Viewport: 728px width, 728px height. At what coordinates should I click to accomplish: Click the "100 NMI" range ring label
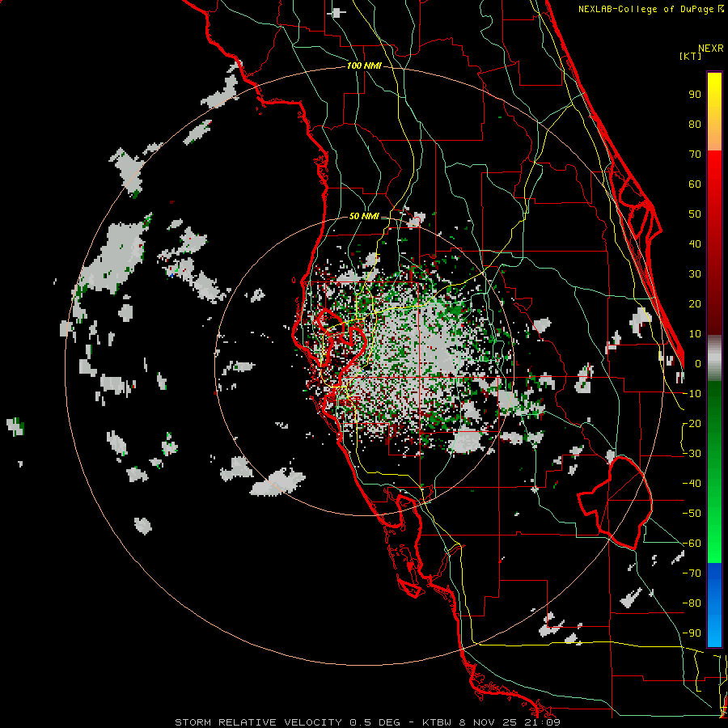click(364, 66)
